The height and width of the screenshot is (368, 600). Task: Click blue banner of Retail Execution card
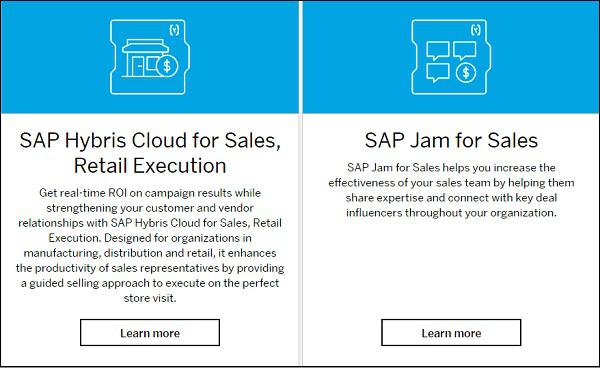tap(150, 57)
